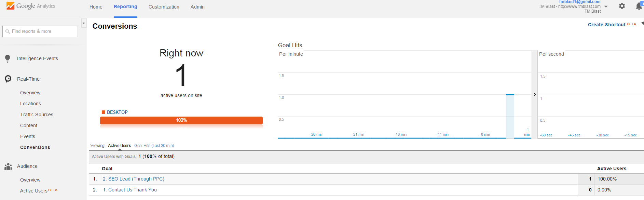Click the DESKTOP device label
The image size is (644, 200).
117,112
